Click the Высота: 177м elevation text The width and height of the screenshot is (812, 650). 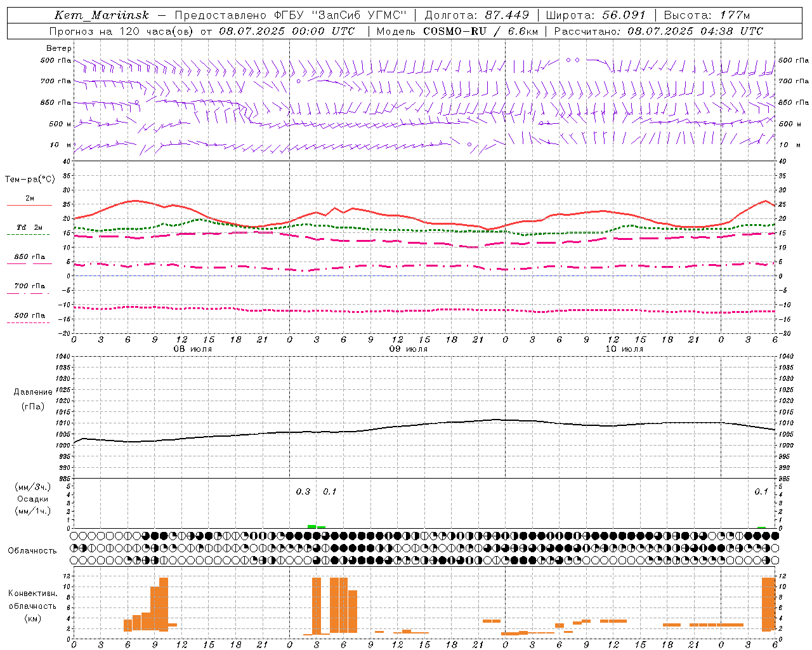click(x=707, y=15)
